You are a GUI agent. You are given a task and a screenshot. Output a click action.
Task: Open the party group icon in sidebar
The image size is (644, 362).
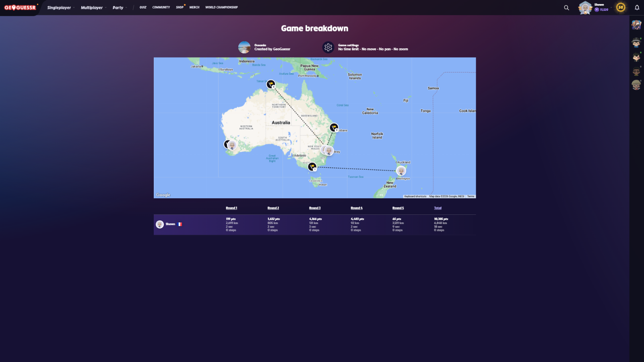click(x=636, y=25)
